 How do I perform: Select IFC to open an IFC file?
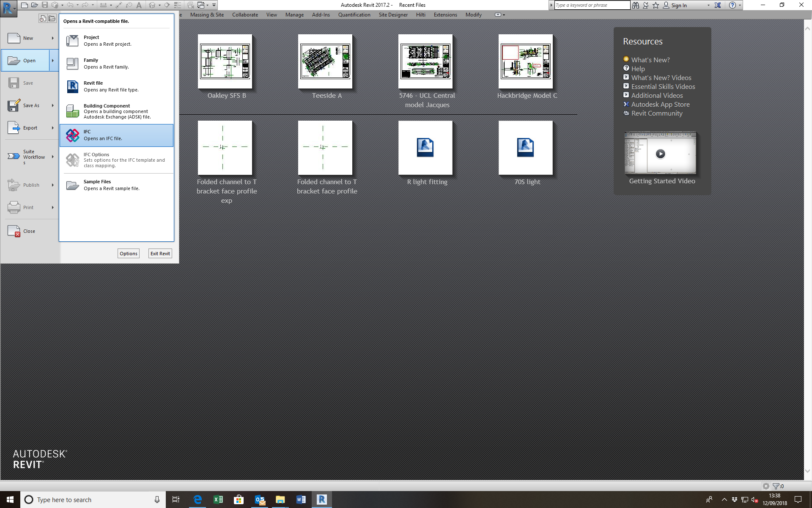pyautogui.click(x=117, y=135)
